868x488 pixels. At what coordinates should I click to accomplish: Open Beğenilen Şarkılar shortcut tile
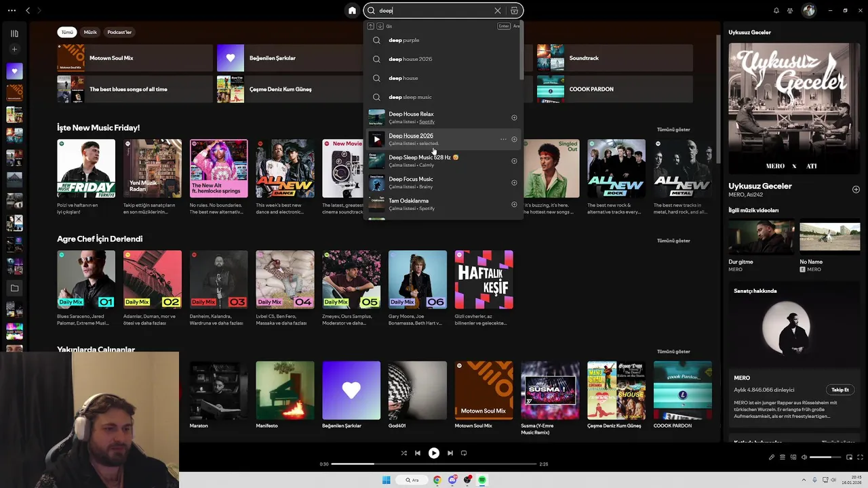(290, 58)
